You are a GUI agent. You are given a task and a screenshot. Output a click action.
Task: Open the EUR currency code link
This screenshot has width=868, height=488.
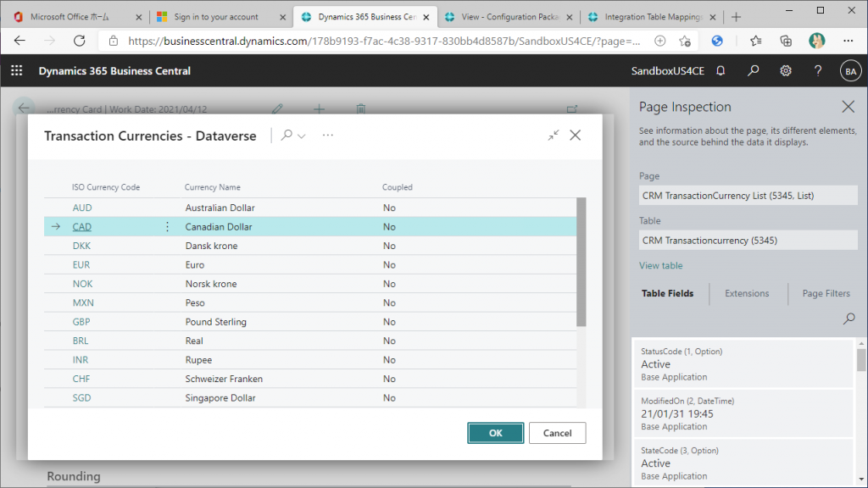[x=81, y=265]
